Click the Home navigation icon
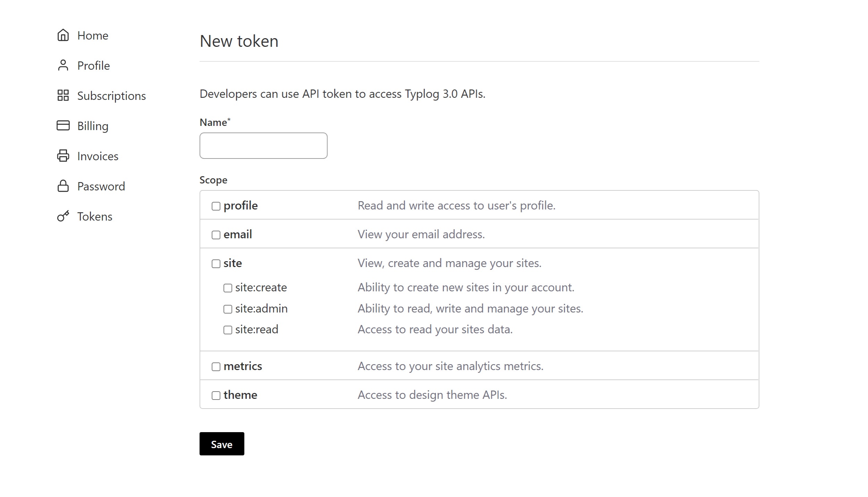The image size is (868, 497). coord(62,35)
